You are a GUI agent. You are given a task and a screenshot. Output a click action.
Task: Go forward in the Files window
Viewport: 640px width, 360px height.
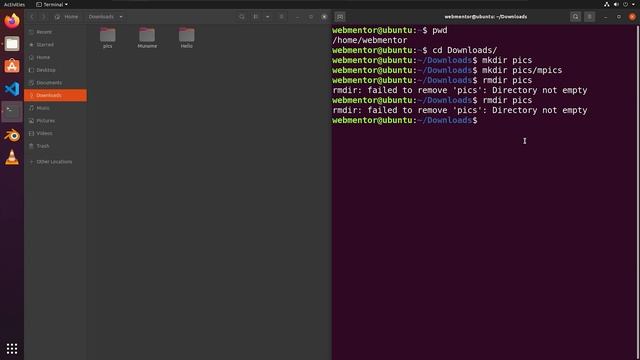(43, 17)
